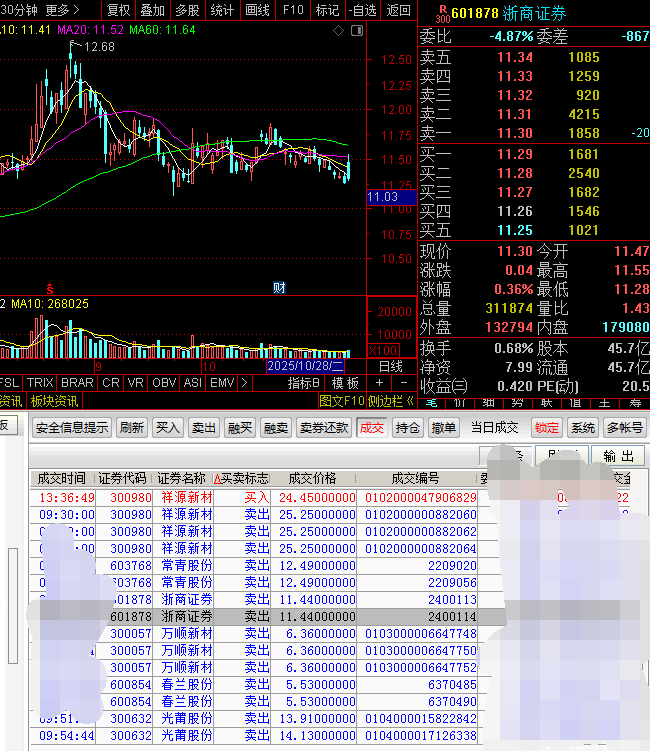Click the red triangle icon in the 买卖标志 header
The height and width of the screenshot is (751, 650).
coord(217,479)
